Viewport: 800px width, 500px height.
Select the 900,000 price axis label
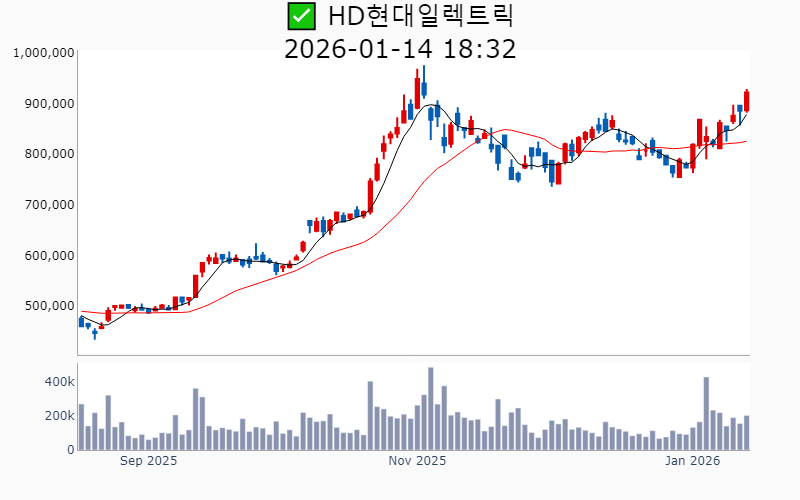coord(46,104)
